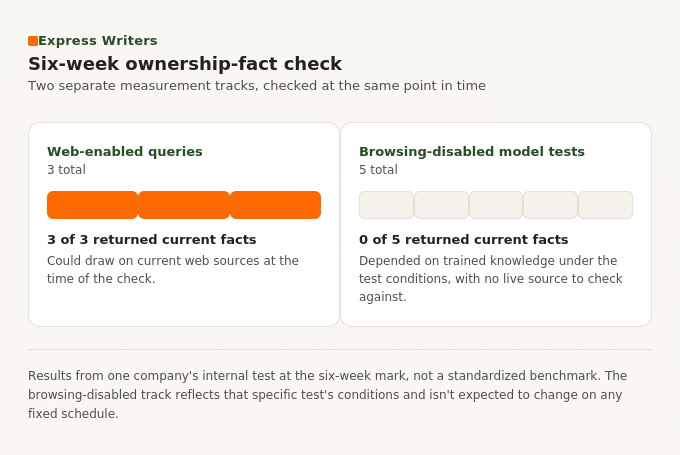Click the fourth empty browsing-disabled segment

[550, 205]
